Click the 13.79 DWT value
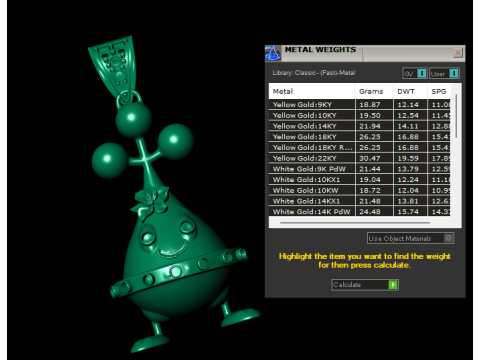The height and width of the screenshot is (360, 480). pos(408,169)
